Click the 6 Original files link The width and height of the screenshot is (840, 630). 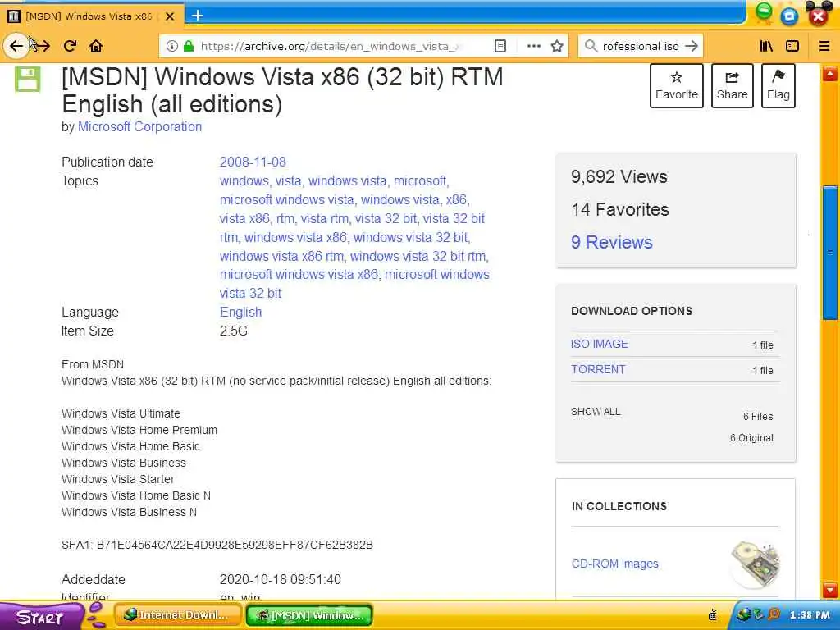(751, 438)
